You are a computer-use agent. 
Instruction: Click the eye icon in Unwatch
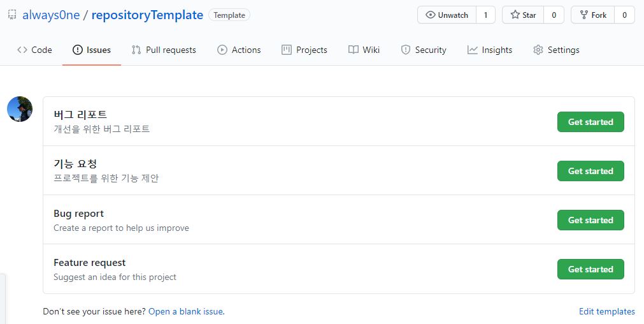pos(431,15)
